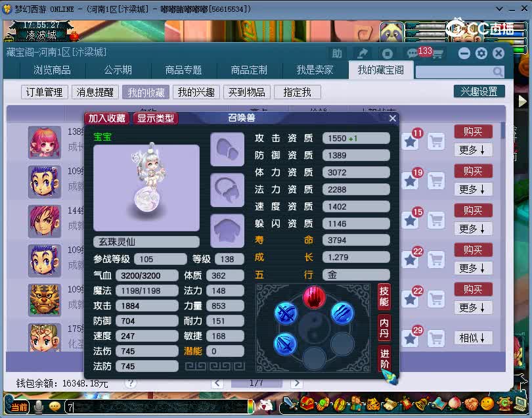Click the pet collar equipment slot
The width and height of the screenshot is (532, 418).
coord(227,190)
